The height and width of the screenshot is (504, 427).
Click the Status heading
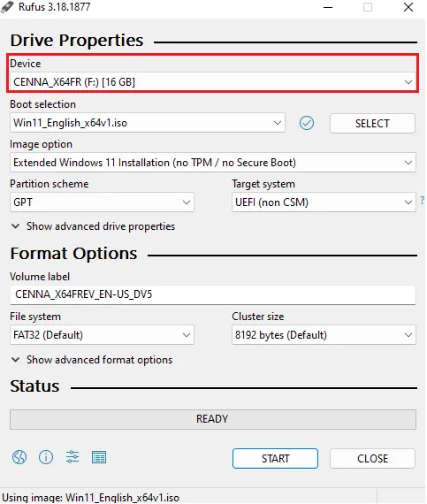(34, 386)
